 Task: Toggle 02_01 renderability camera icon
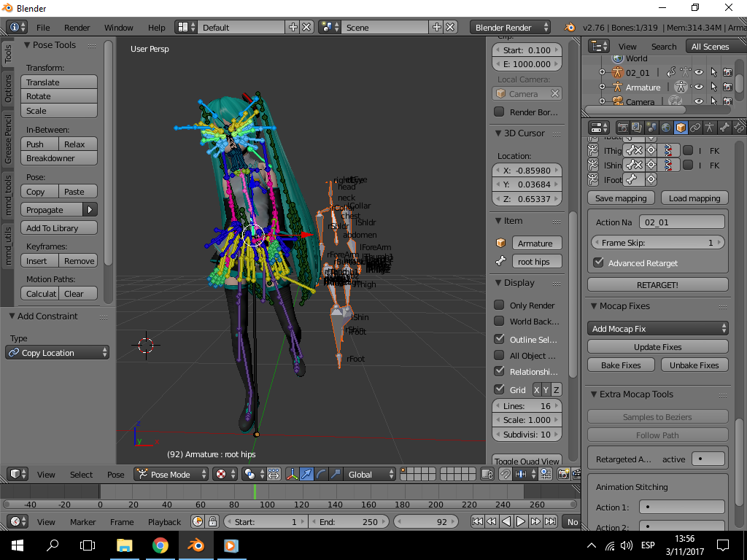click(x=727, y=72)
